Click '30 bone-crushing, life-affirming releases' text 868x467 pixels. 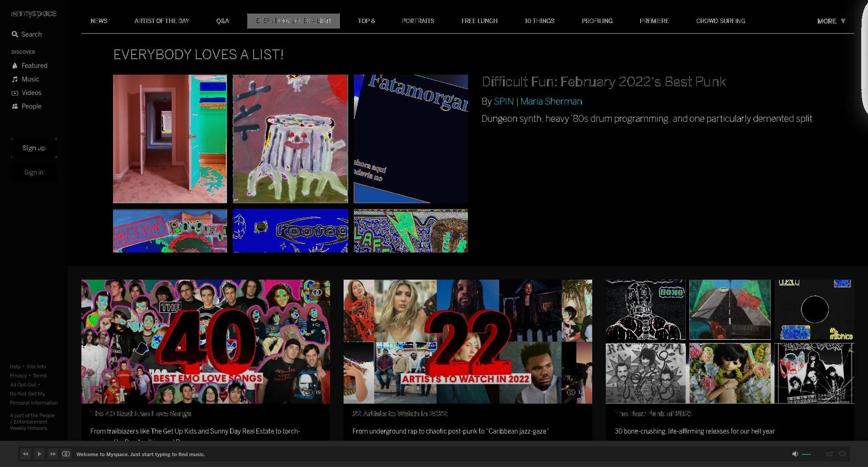[x=695, y=431]
